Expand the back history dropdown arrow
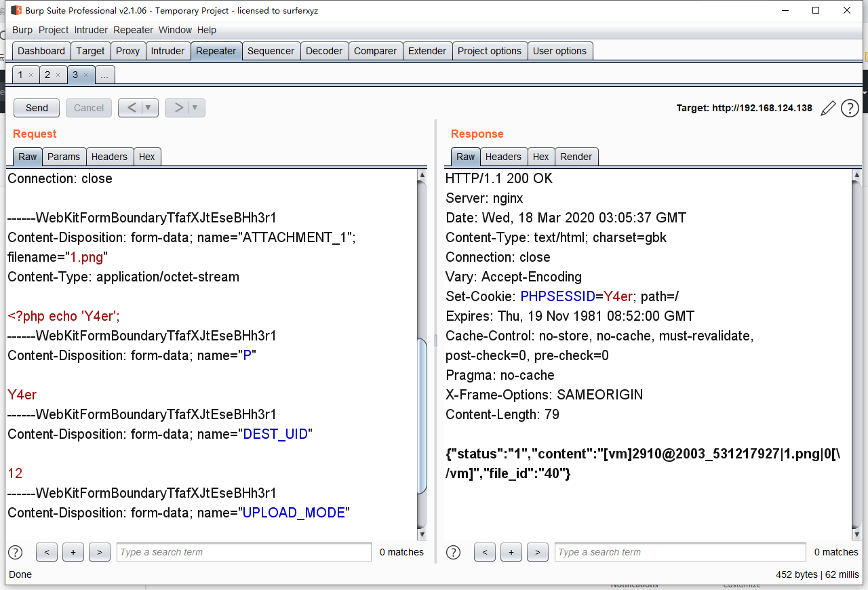 [150, 108]
